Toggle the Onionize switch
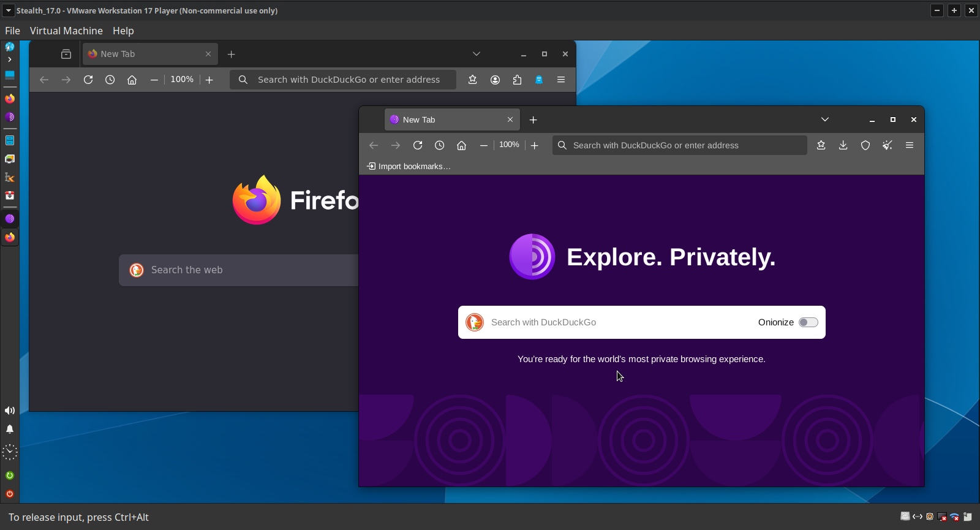 [809, 322]
